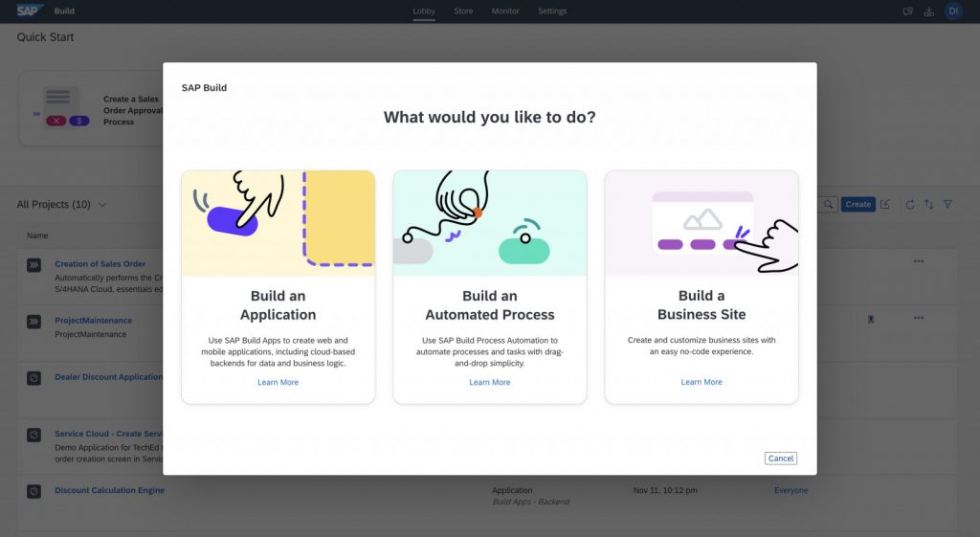The image size is (980, 537).
Task: Open the filter funnel icon
Action: pyautogui.click(x=947, y=205)
